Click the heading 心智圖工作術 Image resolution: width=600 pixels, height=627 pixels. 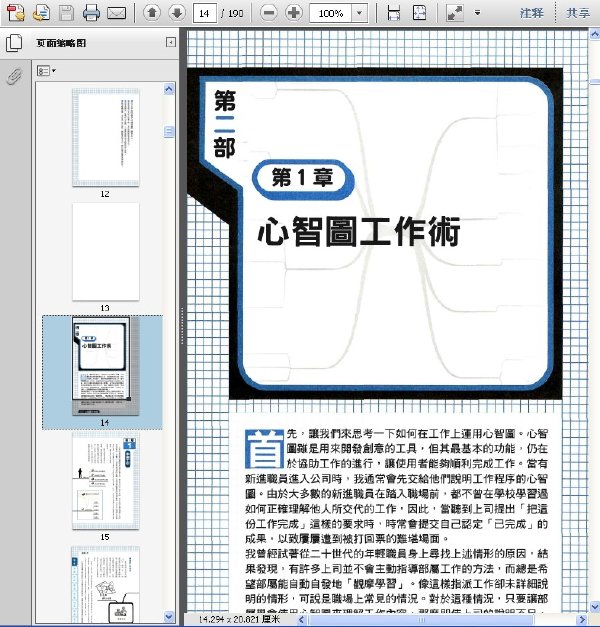tap(359, 231)
